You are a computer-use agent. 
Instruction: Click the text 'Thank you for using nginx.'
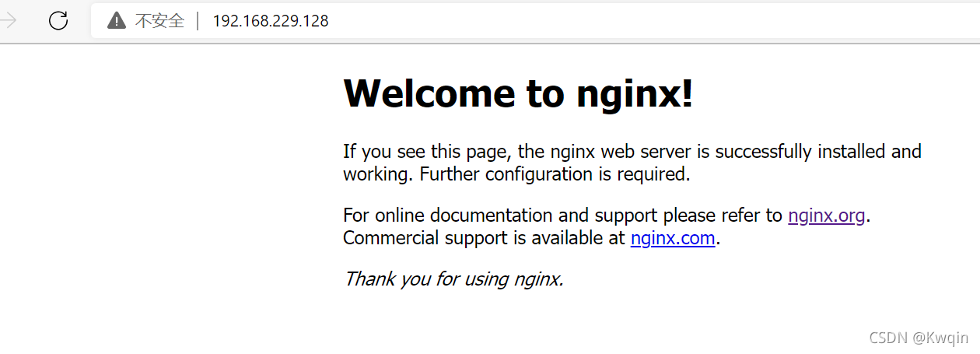tap(453, 279)
